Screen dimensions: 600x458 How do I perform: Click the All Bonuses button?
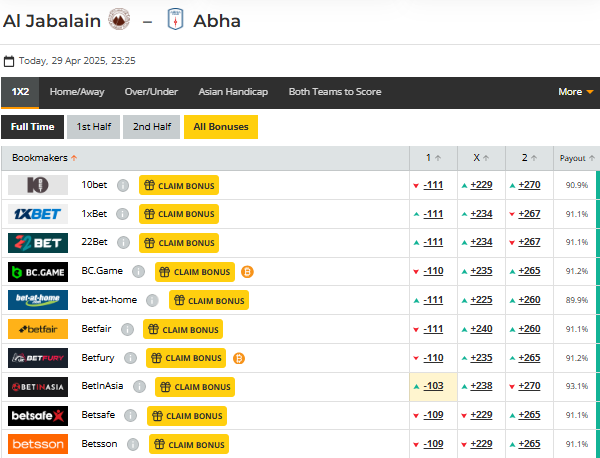(x=221, y=127)
